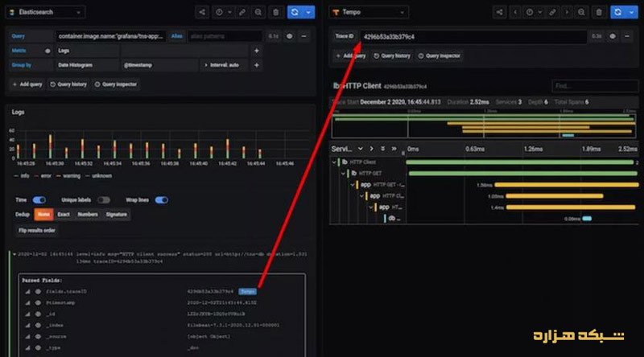The width and height of the screenshot is (644, 357).
Task: Select Signature dedup option
Action: tap(117, 215)
